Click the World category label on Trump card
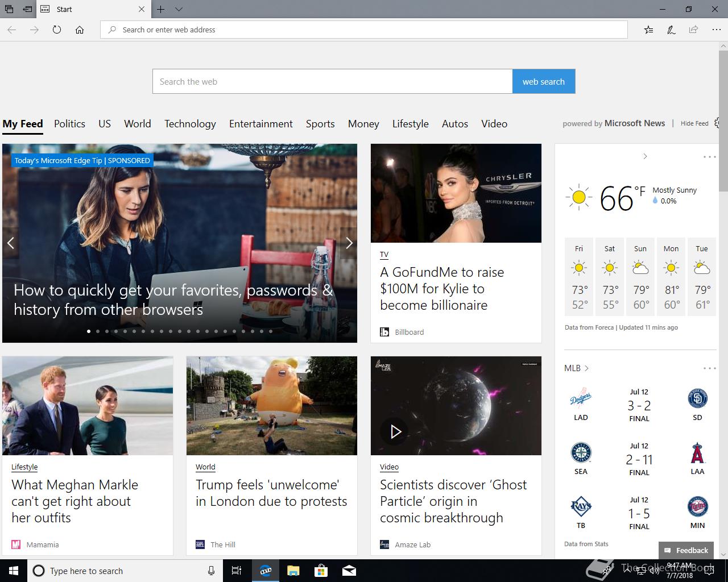The width and height of the screenshot is (728, 582). [x=205, y=467]
